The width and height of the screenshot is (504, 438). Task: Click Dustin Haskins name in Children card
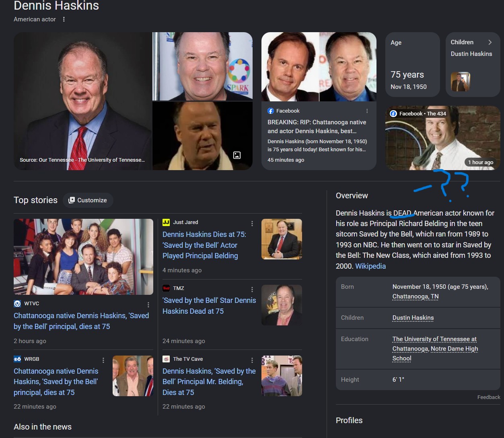(x=471, y=54)
